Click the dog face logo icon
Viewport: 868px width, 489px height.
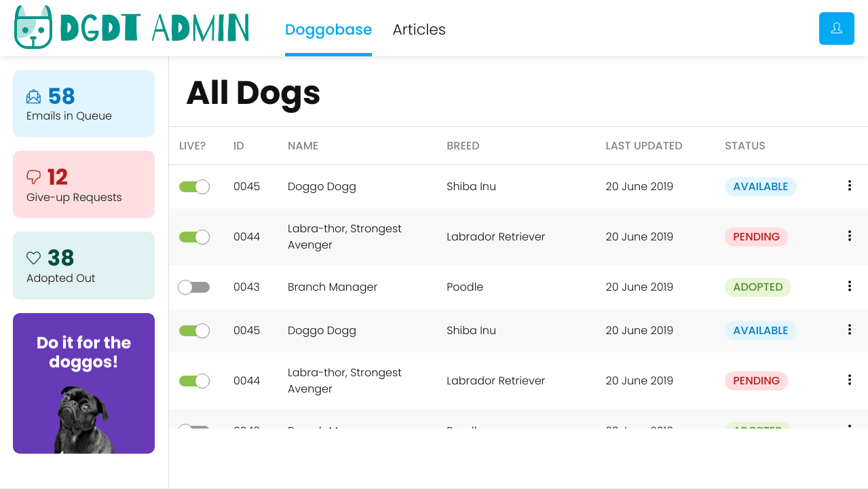(x=33, y=28)
